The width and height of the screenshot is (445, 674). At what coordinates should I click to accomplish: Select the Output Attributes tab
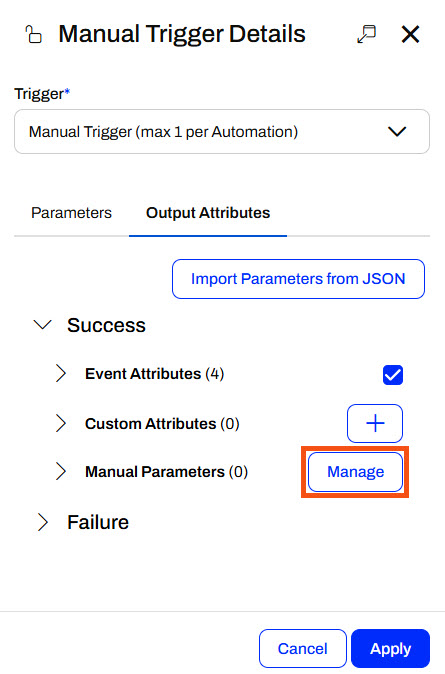208,213
